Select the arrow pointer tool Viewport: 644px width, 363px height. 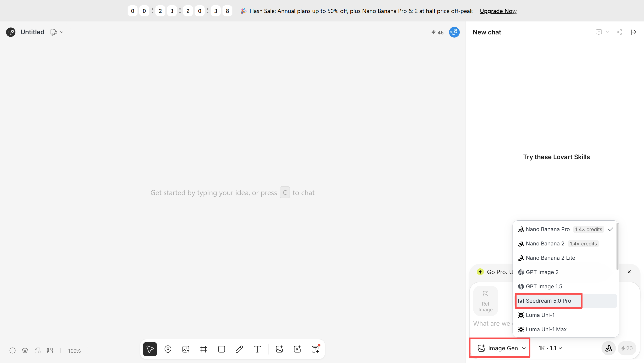pyautogui.click(x=150, y=349)
